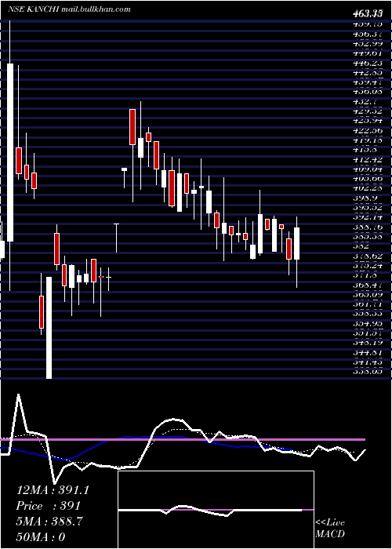Click the 'Price : 391' readout
This screenshot has height=549, width=392.
tap(49, 507)
